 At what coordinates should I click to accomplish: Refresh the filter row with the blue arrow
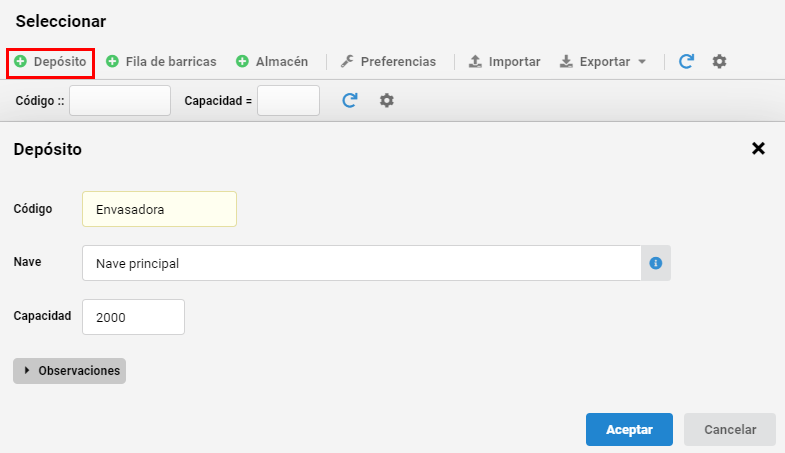coord(350,101)
